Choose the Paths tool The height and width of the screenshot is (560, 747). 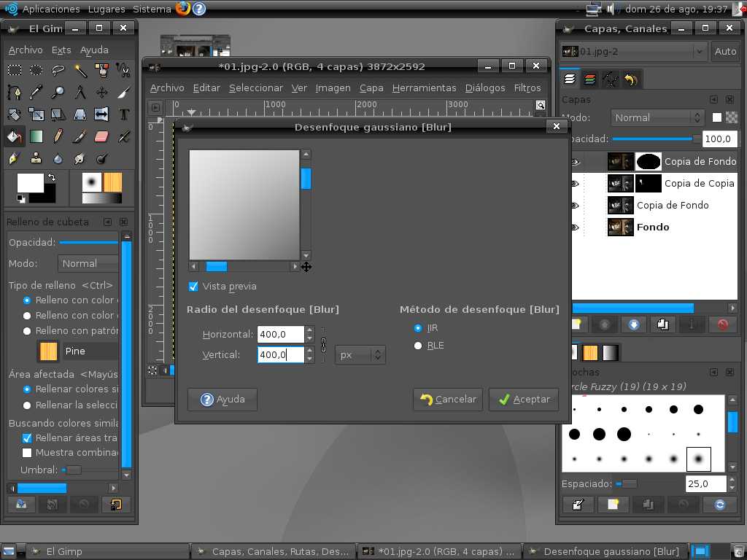point(15,93)
